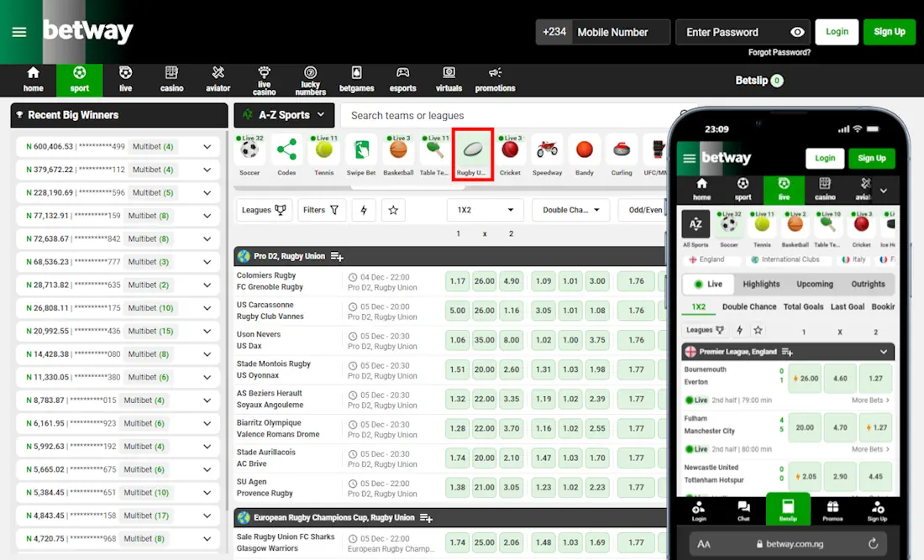Open the Virtuals section

point(449,81)
